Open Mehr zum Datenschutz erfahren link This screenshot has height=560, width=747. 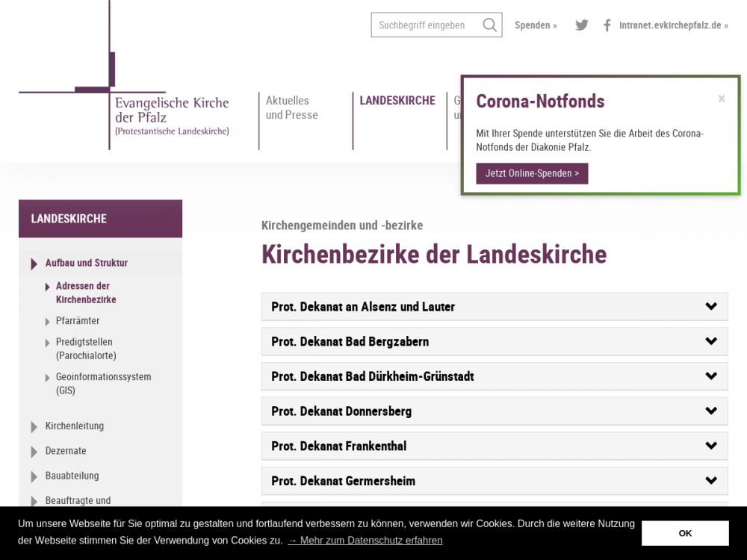pyautogui.click(x=365, y=540)
